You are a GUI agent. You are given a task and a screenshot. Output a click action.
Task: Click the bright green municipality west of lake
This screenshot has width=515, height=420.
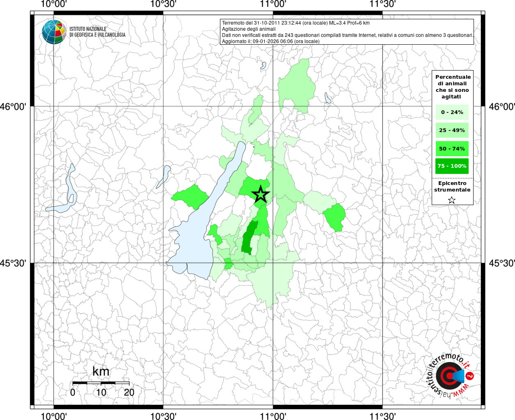coord(190,197)
